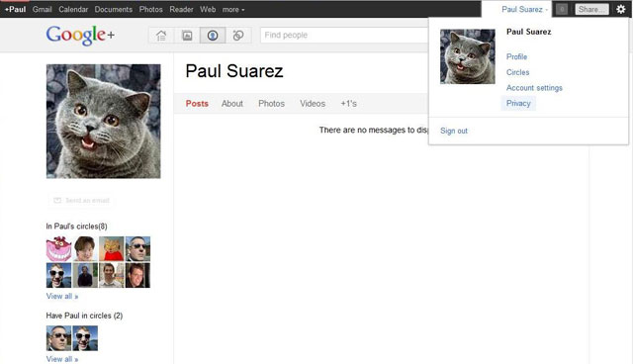Open Documents from the top bar

coord(114,9)
